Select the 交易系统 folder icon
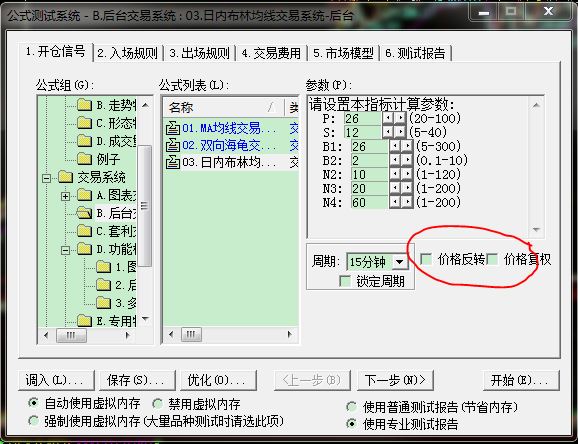 [x=65, y=177]
